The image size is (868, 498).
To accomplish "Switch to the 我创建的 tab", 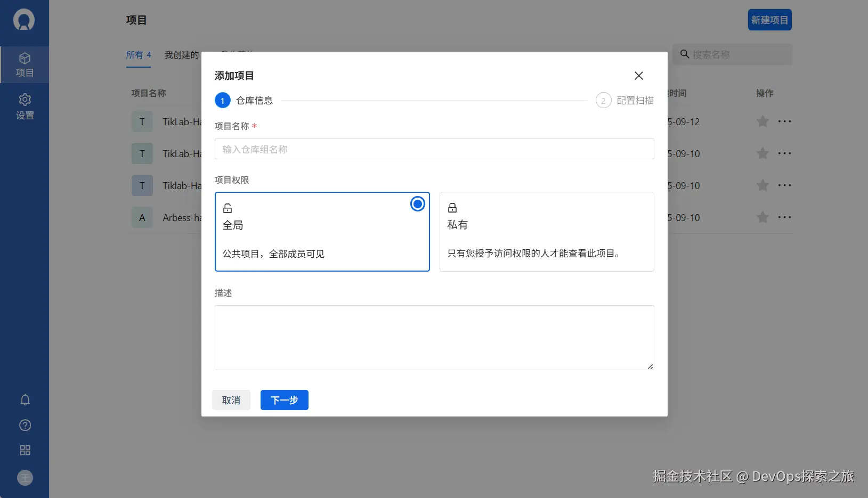I will click(182, 55).
